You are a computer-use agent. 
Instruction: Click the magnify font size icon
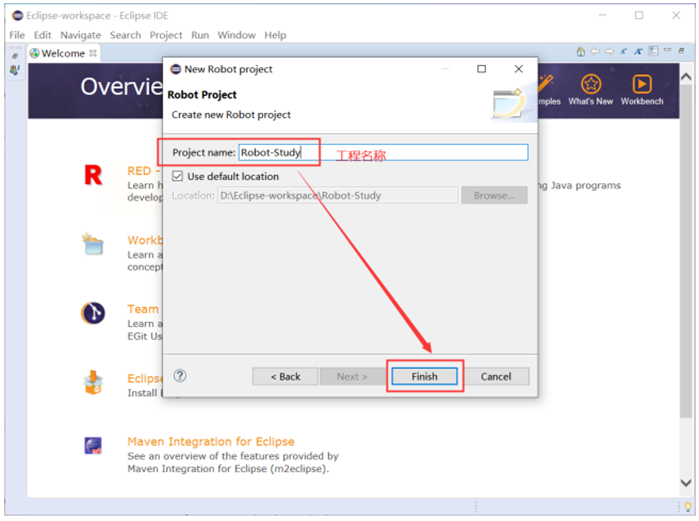point(638,51)
